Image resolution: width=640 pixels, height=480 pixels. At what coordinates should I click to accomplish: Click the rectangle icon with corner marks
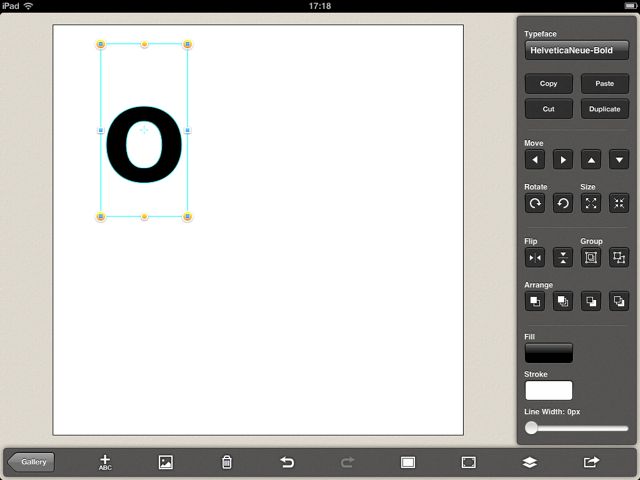[469, 462]
